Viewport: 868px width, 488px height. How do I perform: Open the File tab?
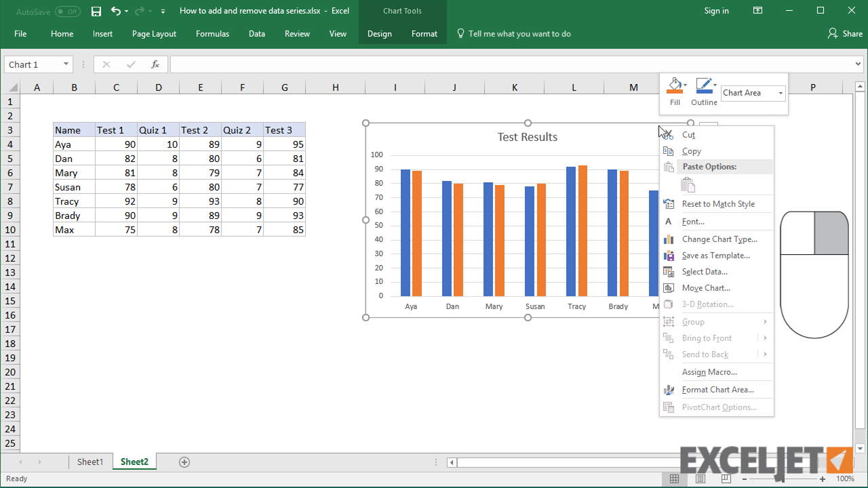tap(20, 34)
